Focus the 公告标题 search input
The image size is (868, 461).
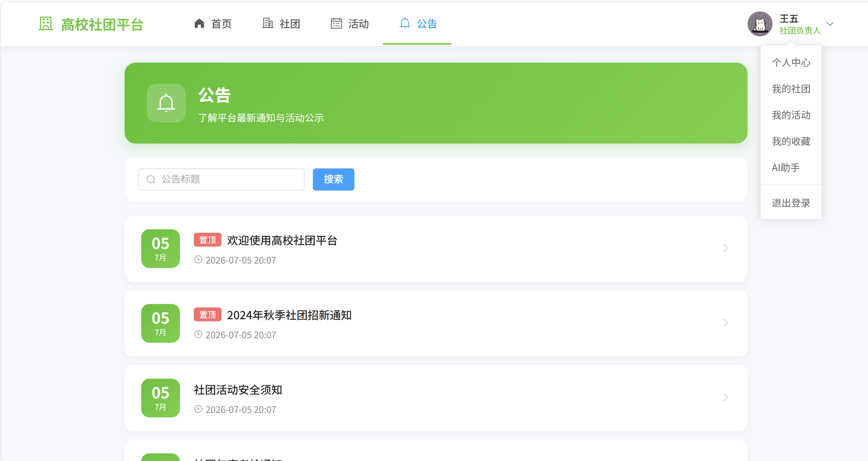(x=221, y=179)
